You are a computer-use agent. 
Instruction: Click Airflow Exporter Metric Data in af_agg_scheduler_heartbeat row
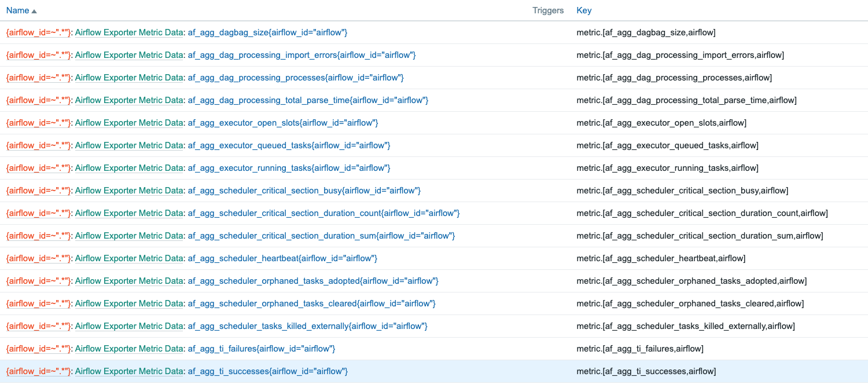pyautogui.click(x=129, y=258)
